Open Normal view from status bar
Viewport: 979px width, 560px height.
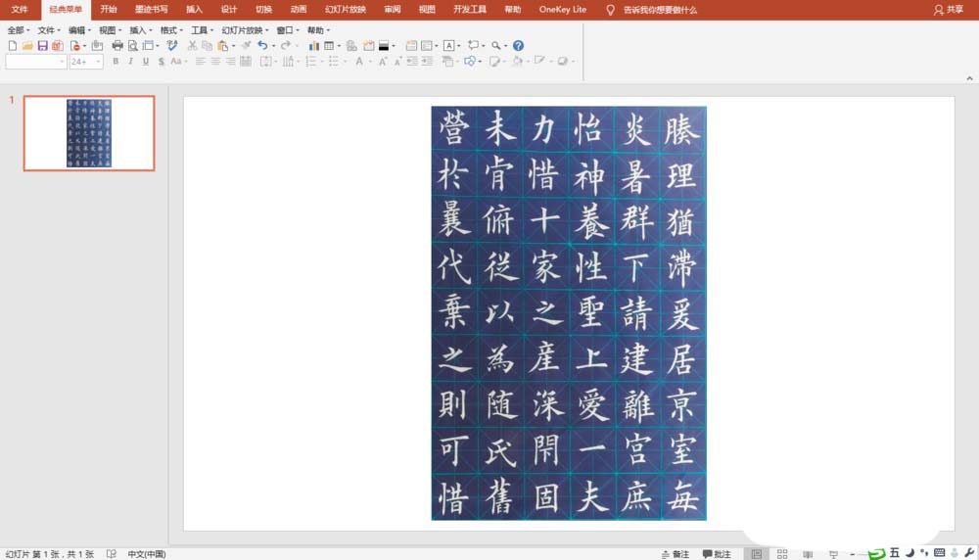pyautogui.click(x=756, y=554)
